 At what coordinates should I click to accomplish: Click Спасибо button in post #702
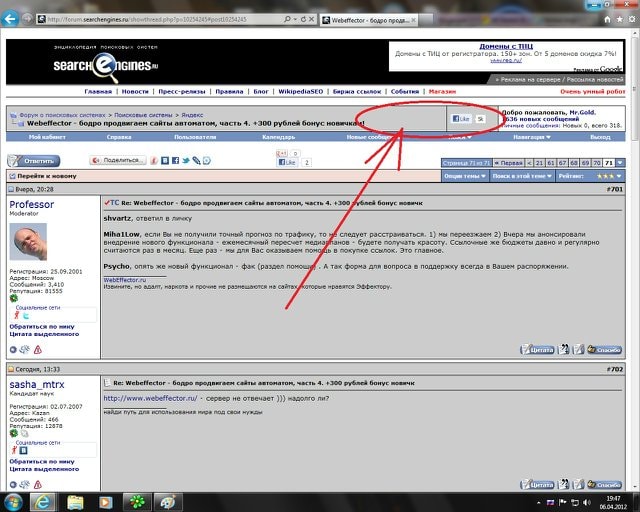(605, 485)
